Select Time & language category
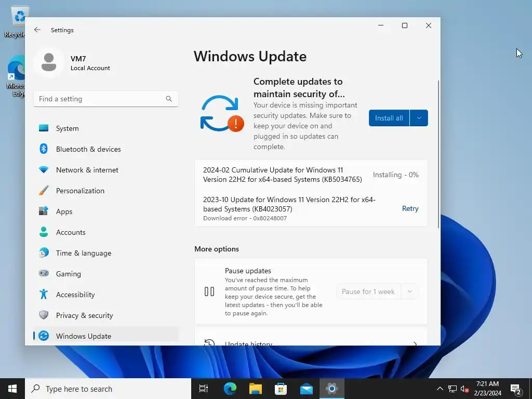 (106, 253)
